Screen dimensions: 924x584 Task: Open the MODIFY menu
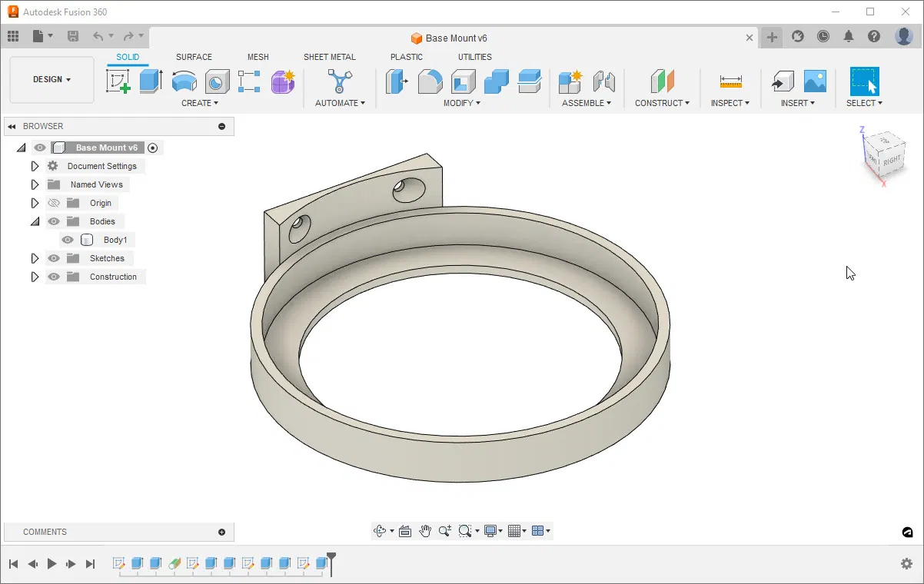click(x=462, y=103)
